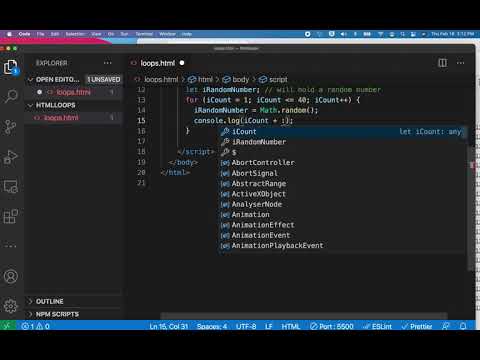Click Prettier in the status bar

click(417, 326)
